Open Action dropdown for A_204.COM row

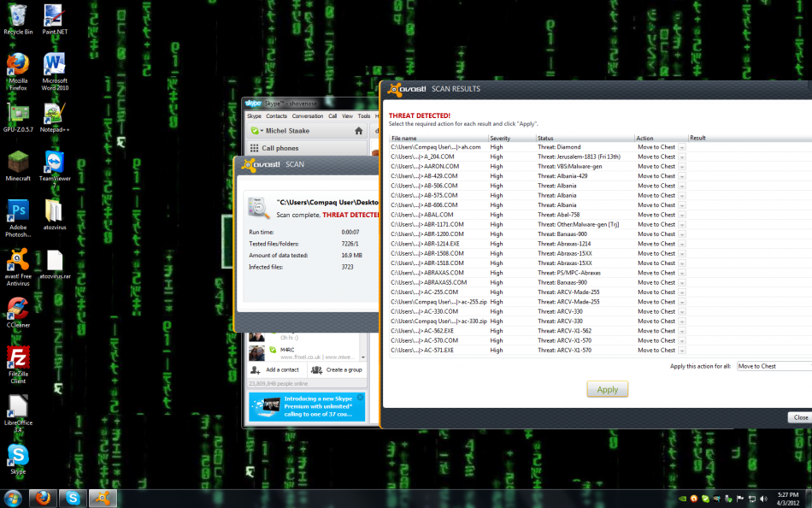(682, 157)
